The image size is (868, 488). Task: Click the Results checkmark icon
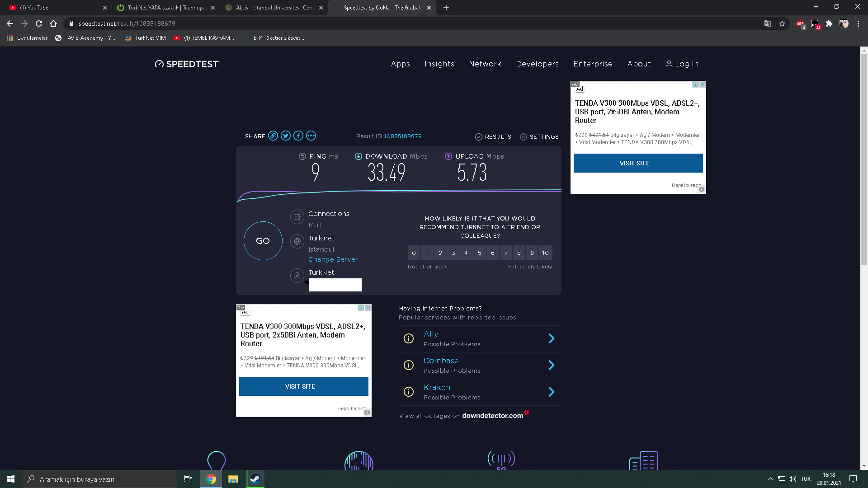(479, 136)
